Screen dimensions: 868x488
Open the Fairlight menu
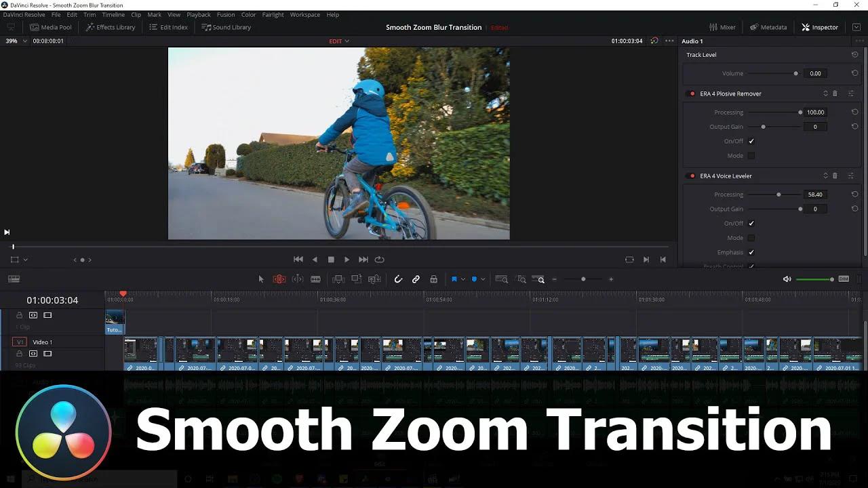(x=273, y=14)
